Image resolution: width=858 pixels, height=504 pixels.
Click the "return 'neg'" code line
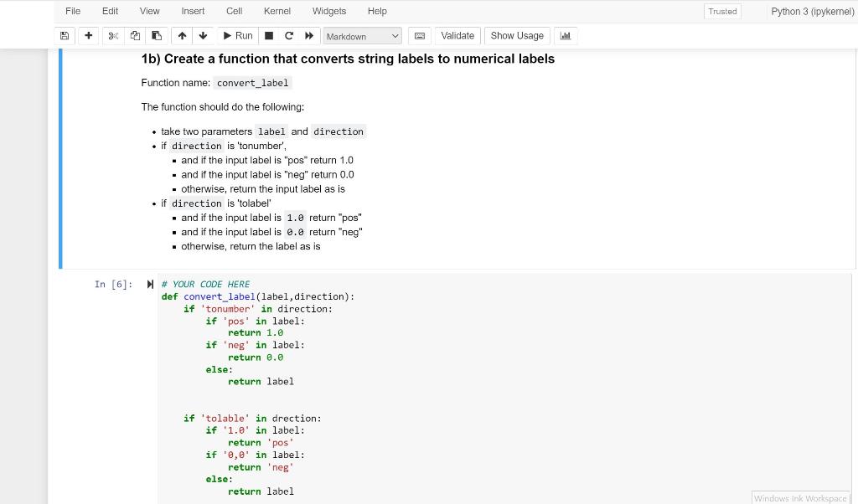261,467
